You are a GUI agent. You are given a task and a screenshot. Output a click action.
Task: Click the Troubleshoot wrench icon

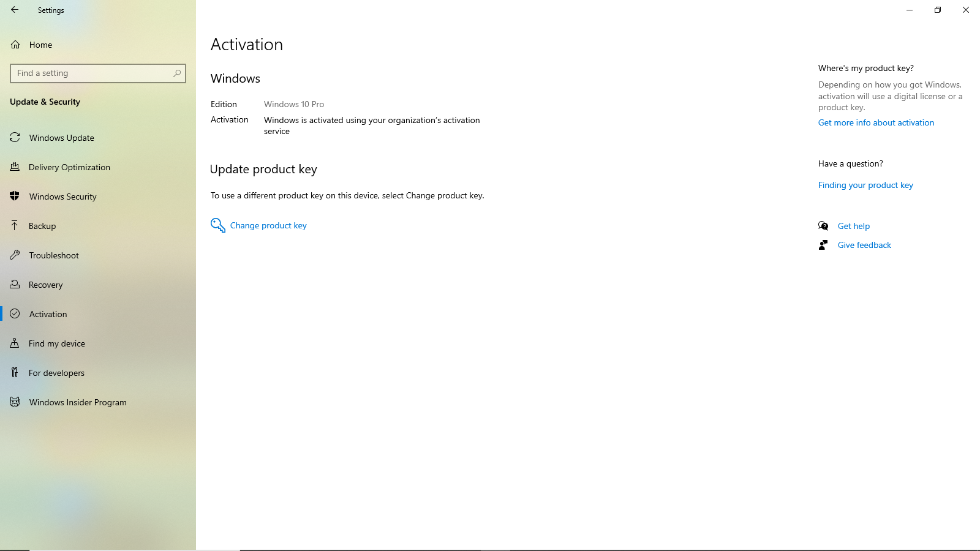point(15,255)
